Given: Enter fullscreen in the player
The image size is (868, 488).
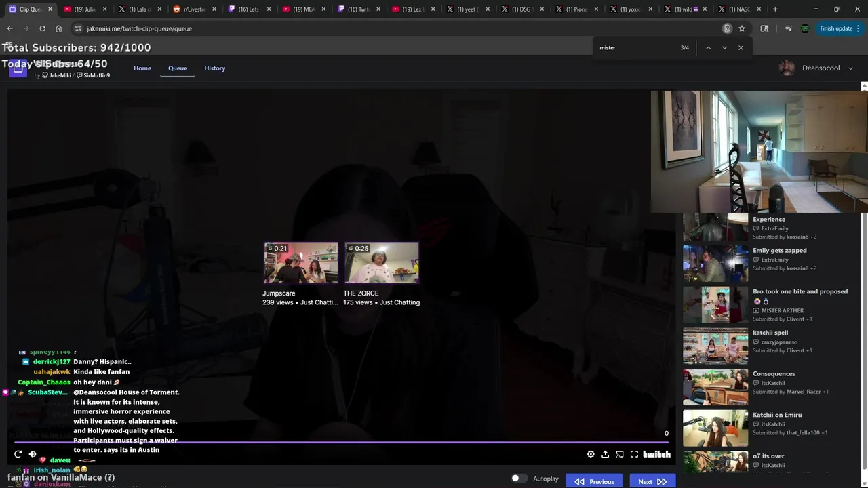Looking at the screenshot, I should point(634,454).
